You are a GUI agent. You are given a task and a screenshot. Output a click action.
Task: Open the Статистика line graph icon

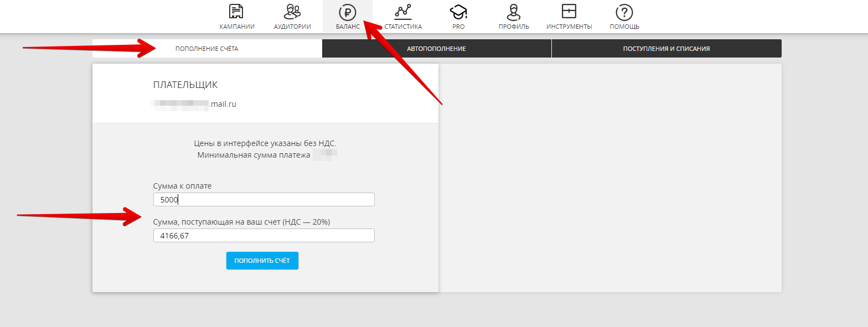pos(403,12)
